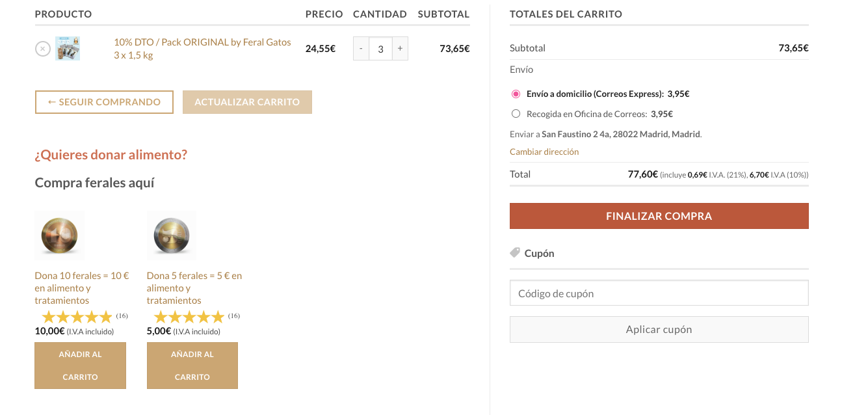The image size is (868, 415).
Task: Decrease quantity with the minus button
Action: pyautogui.click(x=361, y=49)
